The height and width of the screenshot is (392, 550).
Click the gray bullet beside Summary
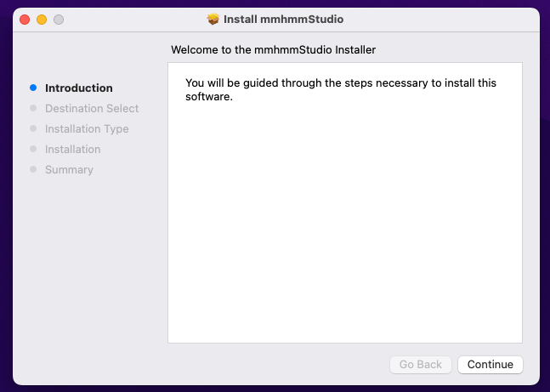click(x=33, y=169)
